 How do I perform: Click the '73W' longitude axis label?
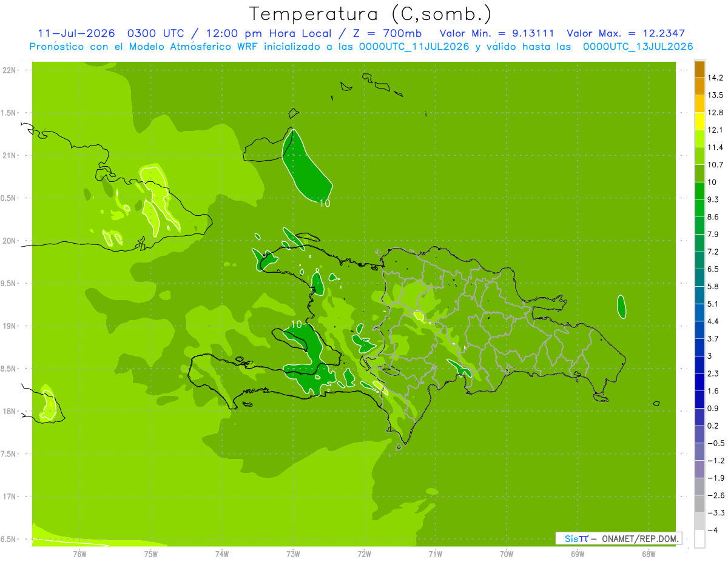click(293, 554)
